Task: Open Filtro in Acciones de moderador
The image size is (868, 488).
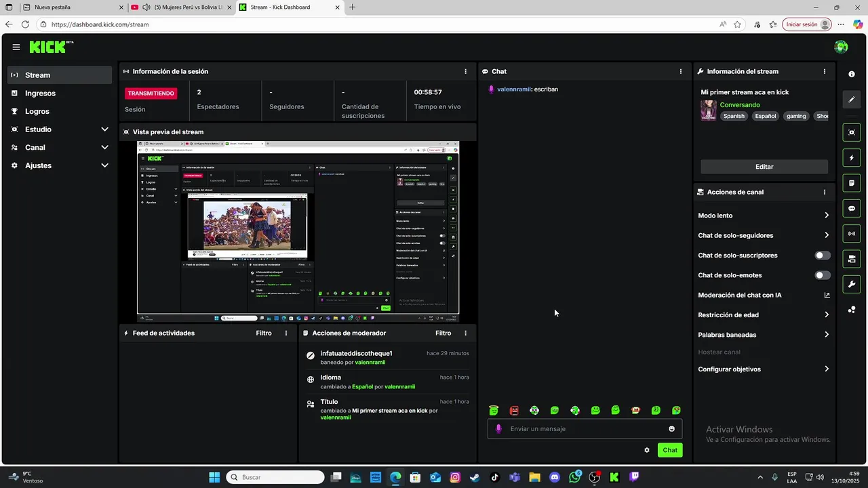Action: (443, 333)
